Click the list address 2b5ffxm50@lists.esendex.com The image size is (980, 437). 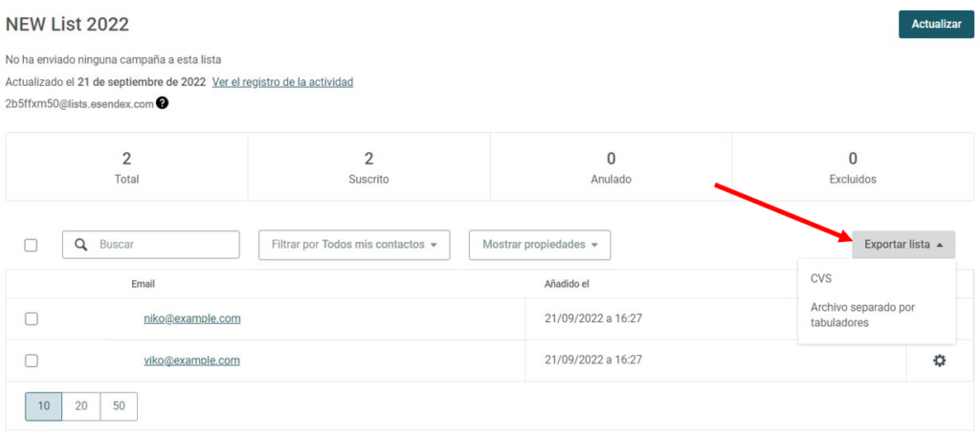(x=78, y=104)
